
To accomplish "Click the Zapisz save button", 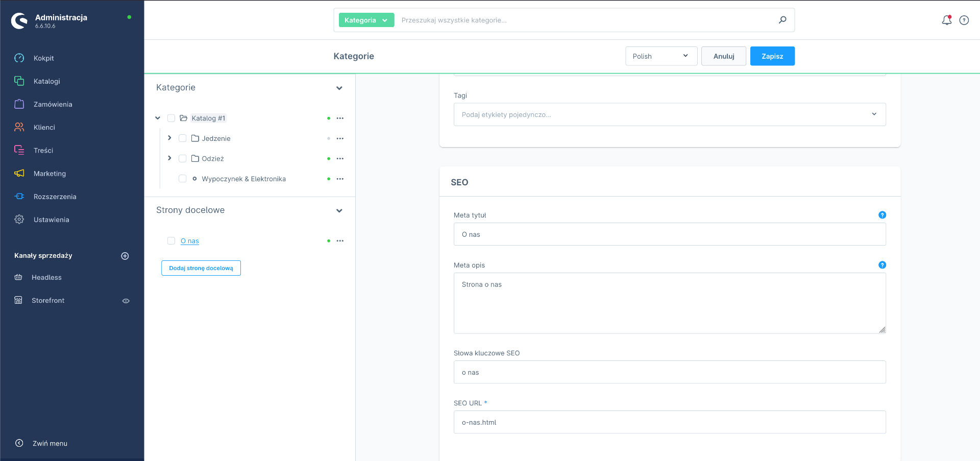I will [772, 56].
